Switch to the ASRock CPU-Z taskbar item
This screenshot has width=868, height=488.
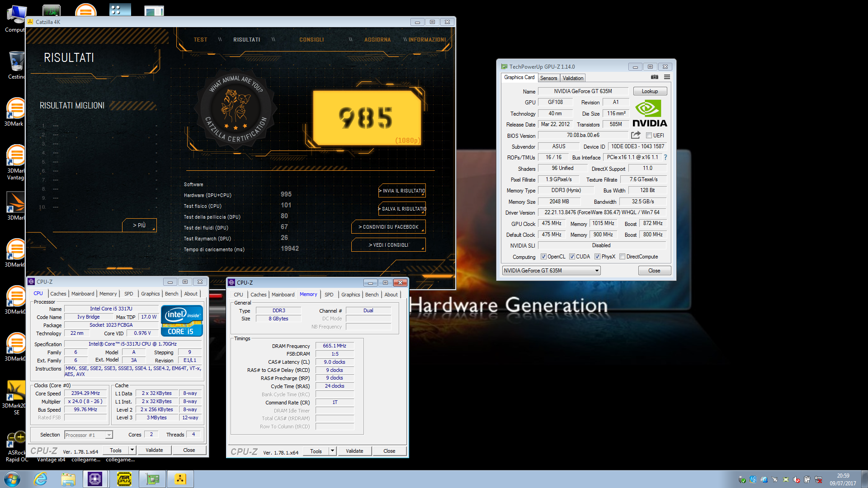[124, 479]
